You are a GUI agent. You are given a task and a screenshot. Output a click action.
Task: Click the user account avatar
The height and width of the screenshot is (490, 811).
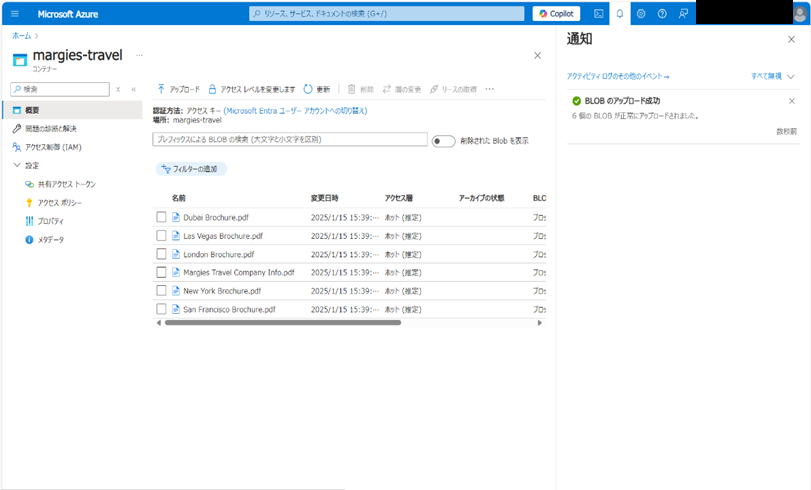pos(800,14)
